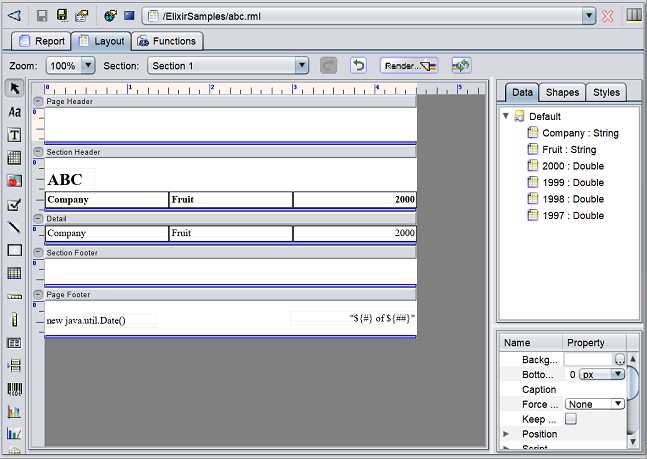Image resolution: width=647 pixels, height=459 pixels.
Task: Open the Shapes tab
Action: point(562,92)
